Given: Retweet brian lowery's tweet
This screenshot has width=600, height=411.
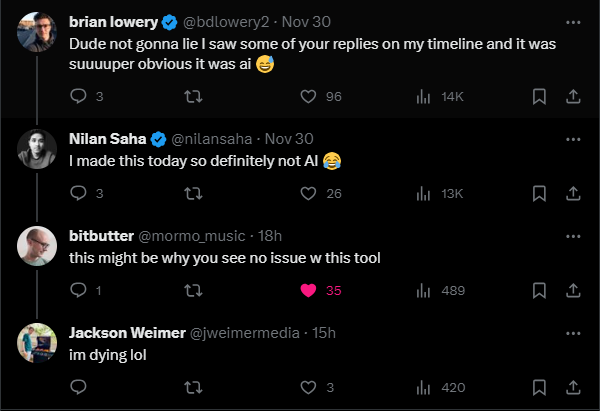Looking at the screenshot, I should 193,96.
